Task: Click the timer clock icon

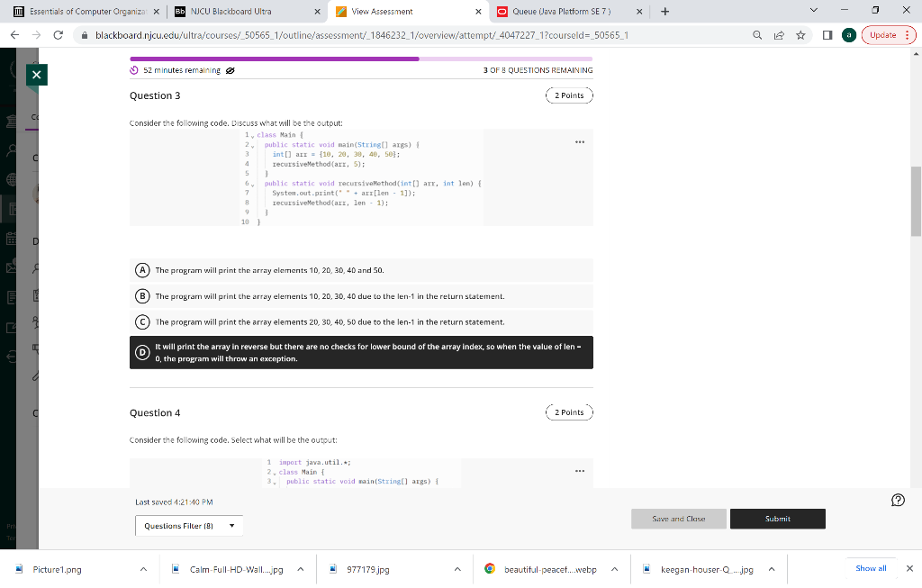Action: pos(134,68)
